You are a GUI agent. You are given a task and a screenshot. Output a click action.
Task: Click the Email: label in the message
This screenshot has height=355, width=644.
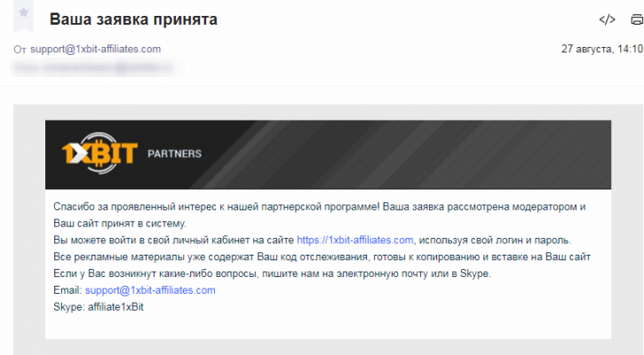tap(68, 290)
